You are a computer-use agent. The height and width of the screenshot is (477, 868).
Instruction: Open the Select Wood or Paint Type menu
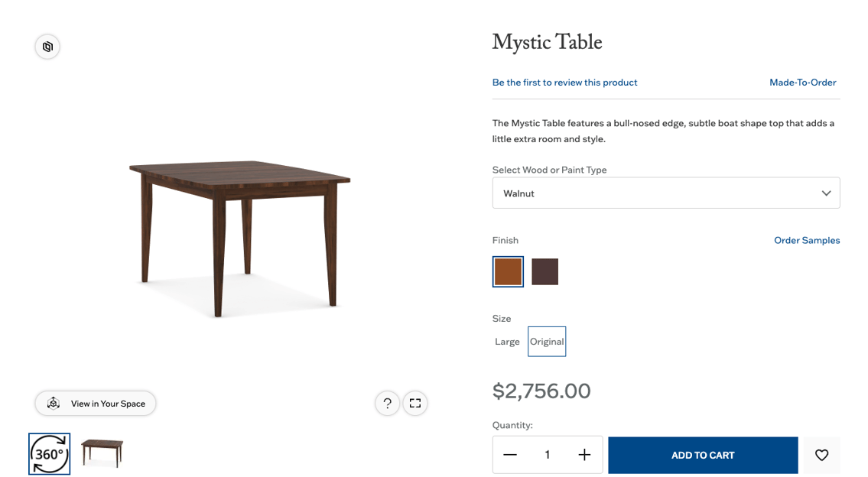tap(665, 193)
